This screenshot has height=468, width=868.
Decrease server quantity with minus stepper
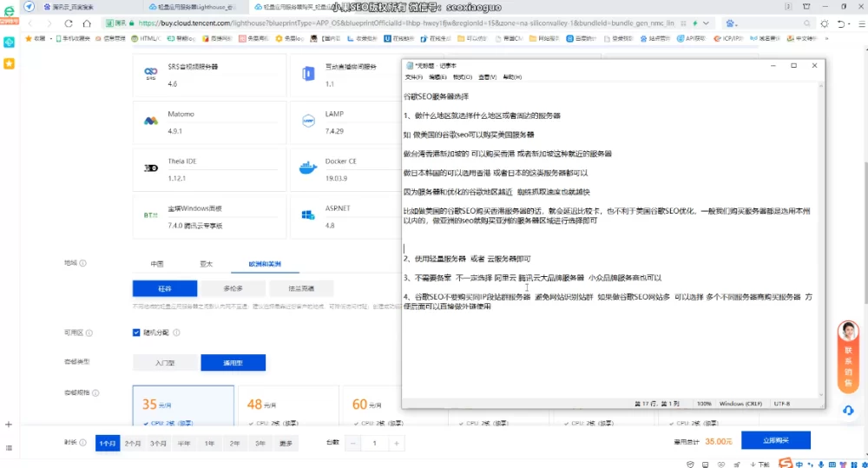[x=352, y=443]
